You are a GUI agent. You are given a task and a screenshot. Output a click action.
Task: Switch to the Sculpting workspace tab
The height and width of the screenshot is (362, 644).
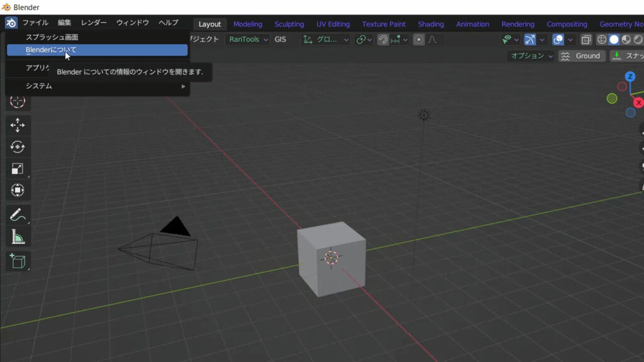(289, 25)
